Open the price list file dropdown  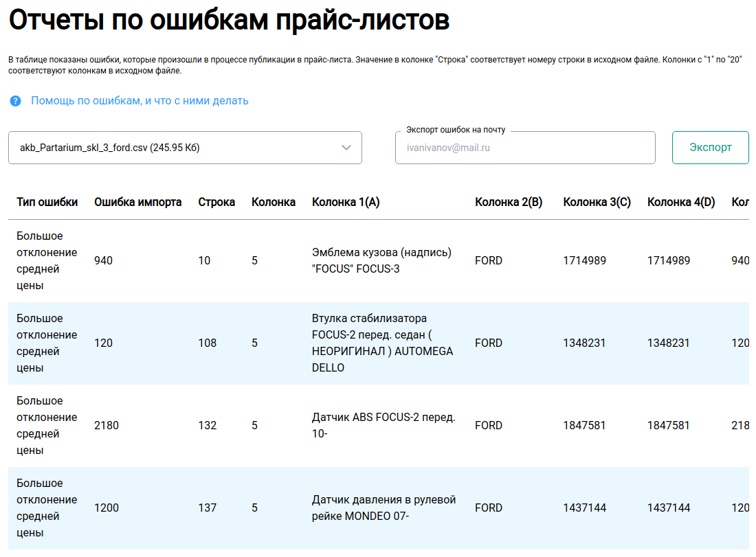[x=184, y=148]
